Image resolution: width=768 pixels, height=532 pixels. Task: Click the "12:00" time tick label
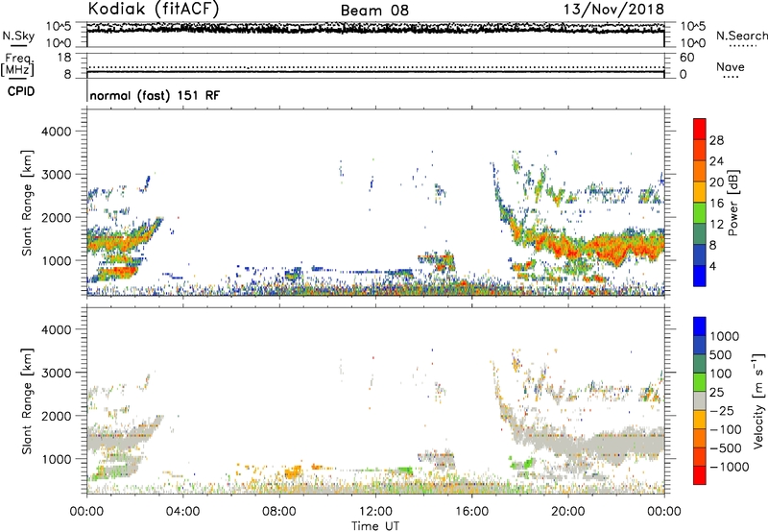click(x=375, y=512)
